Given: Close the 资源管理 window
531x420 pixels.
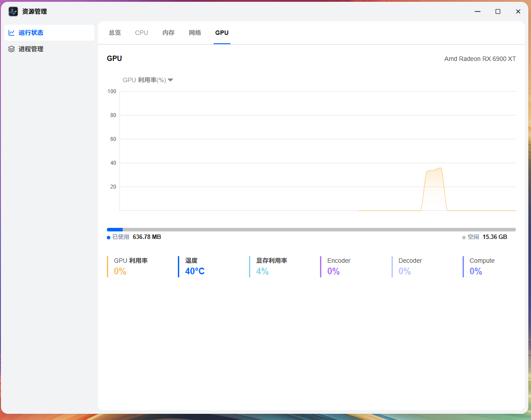Looking at the screenshot, I should tap(518, 11).
